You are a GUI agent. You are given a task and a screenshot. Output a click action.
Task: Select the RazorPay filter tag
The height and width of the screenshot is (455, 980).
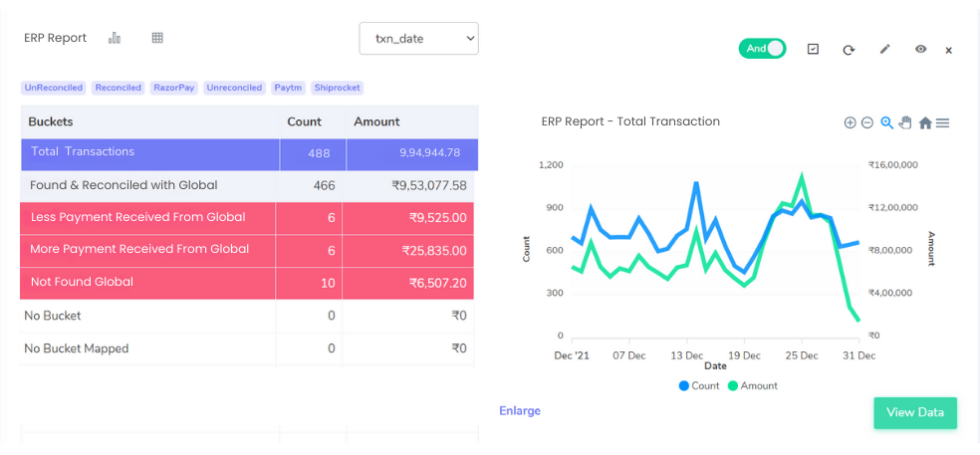pyautogui.click(x=174, y=88)
